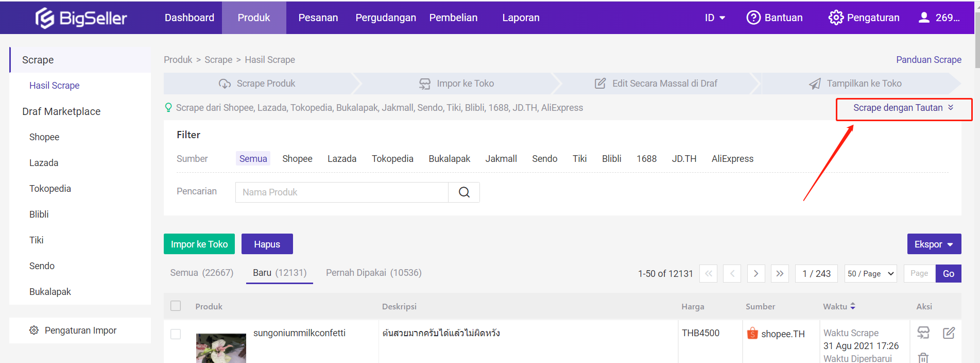980x363 pixels.
Task: Filter source by Jakmall
Action: coord(501,159)
